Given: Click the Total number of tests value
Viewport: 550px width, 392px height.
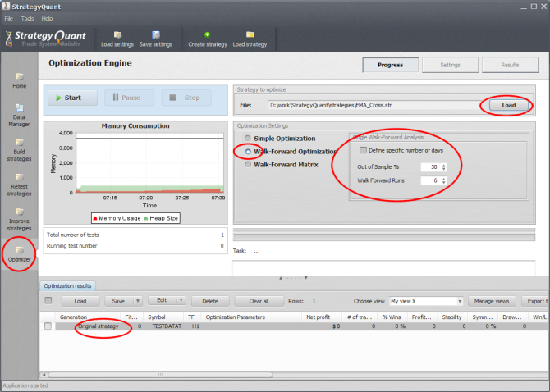Looking at the screenshot, I should pos(222,235).
